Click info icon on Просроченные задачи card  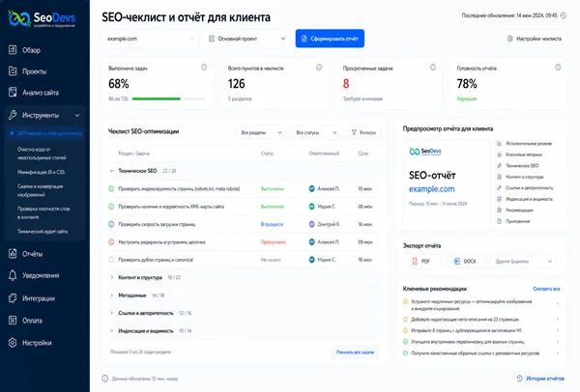coord(433,68)
